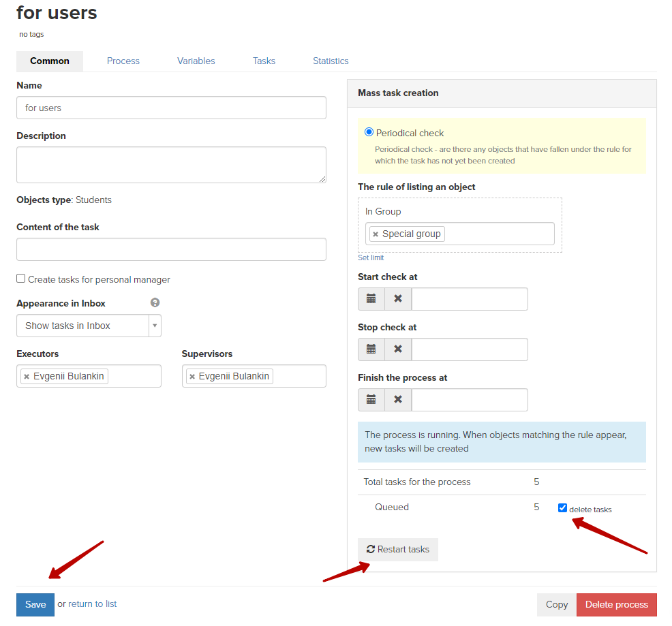Open calendar for Finish the process at
Viewport: 672px width, 626px height.
coord(371,400)
